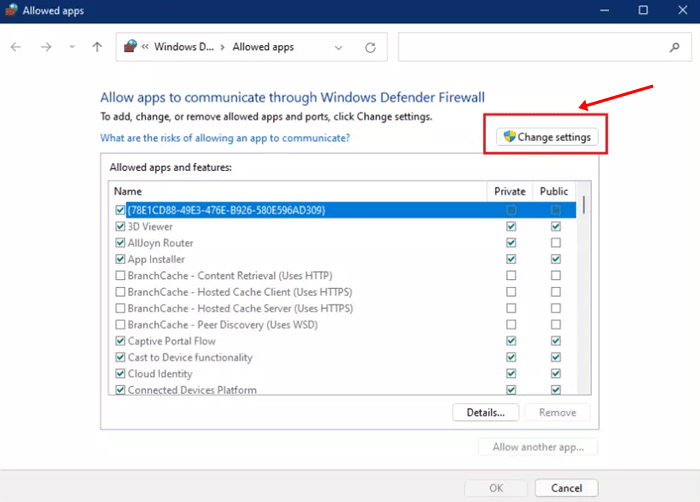The image size is (700, 502).
Task: Enable BranchCache - Content Retrieval checkbox
Action: tap(121, 275)
